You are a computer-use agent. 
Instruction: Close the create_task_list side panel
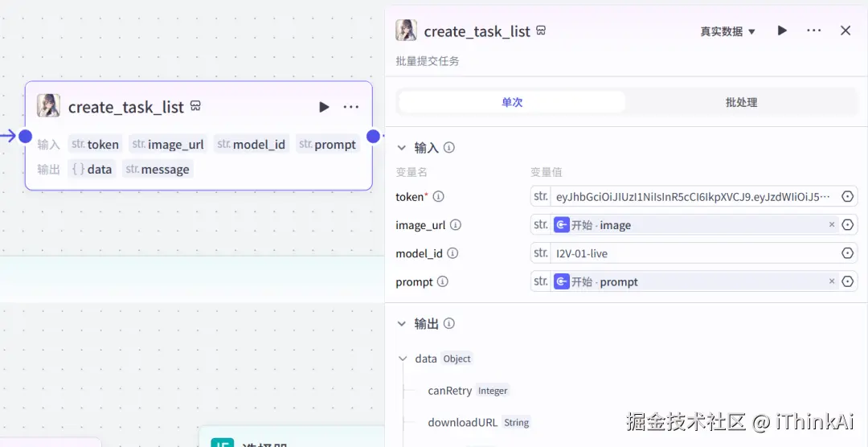[845, 31]
